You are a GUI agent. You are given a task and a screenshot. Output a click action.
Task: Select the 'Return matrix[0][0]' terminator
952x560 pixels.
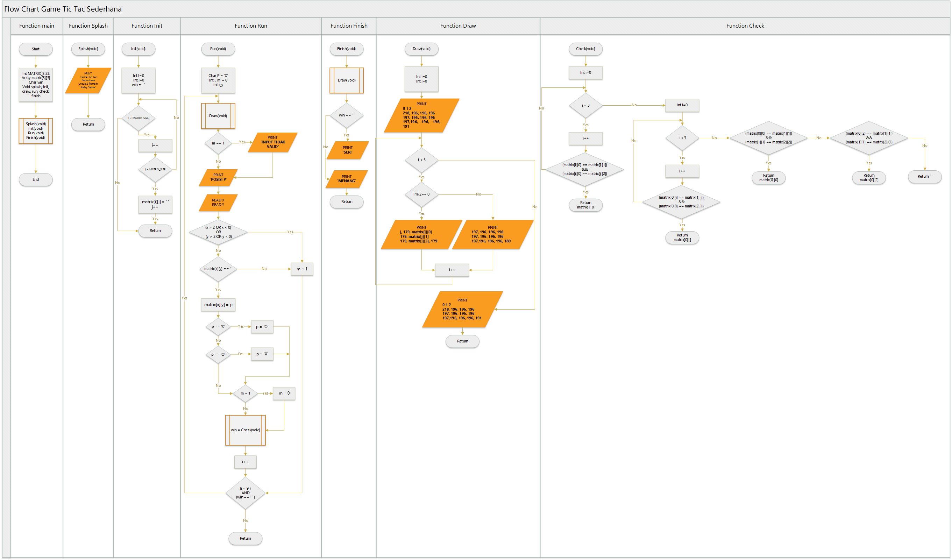coord(768,178)
